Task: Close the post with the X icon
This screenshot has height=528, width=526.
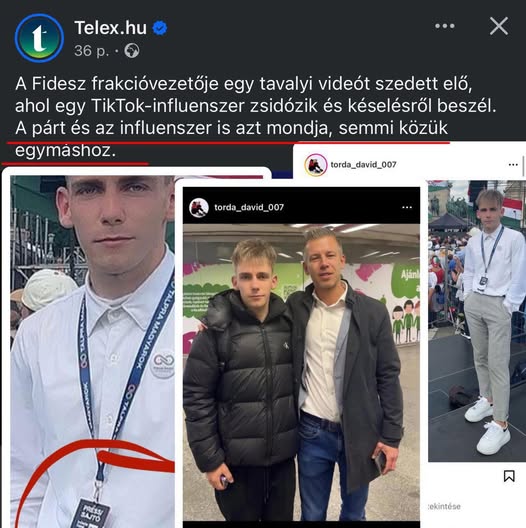Action: tap(499, 26)
